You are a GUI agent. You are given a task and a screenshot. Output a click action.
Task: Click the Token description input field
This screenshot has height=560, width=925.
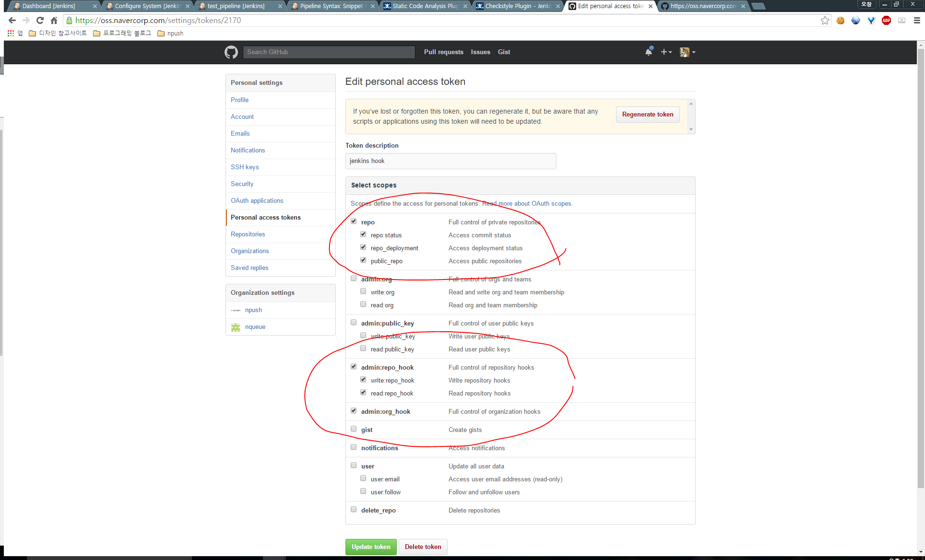[451, 161]
